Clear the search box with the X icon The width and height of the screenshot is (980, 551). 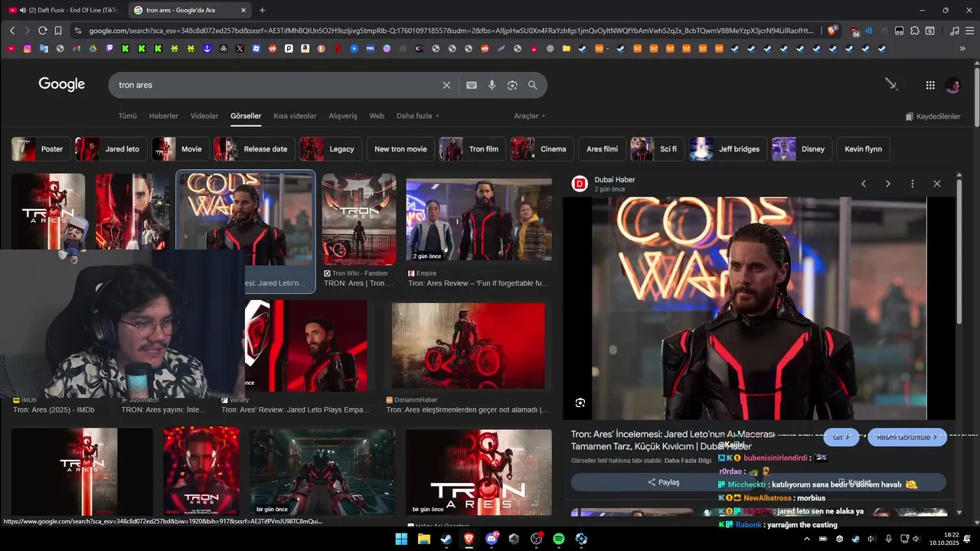point(446,85)
